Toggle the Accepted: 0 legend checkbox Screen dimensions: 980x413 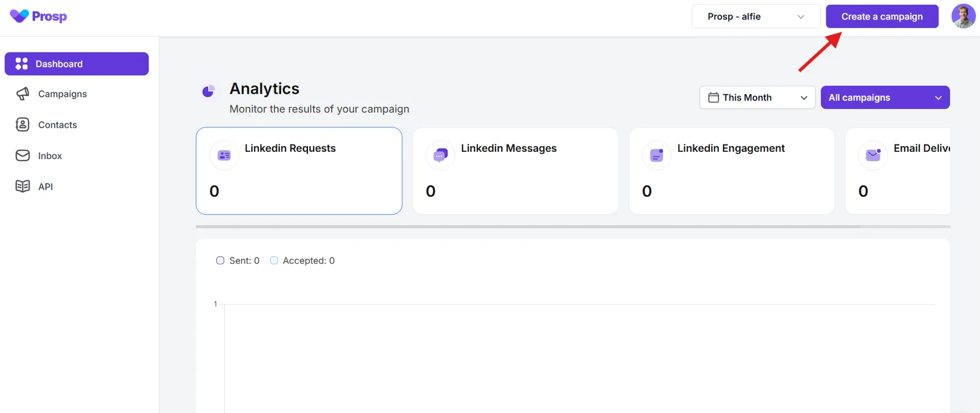pyautogui.click(x=274, y=261)
